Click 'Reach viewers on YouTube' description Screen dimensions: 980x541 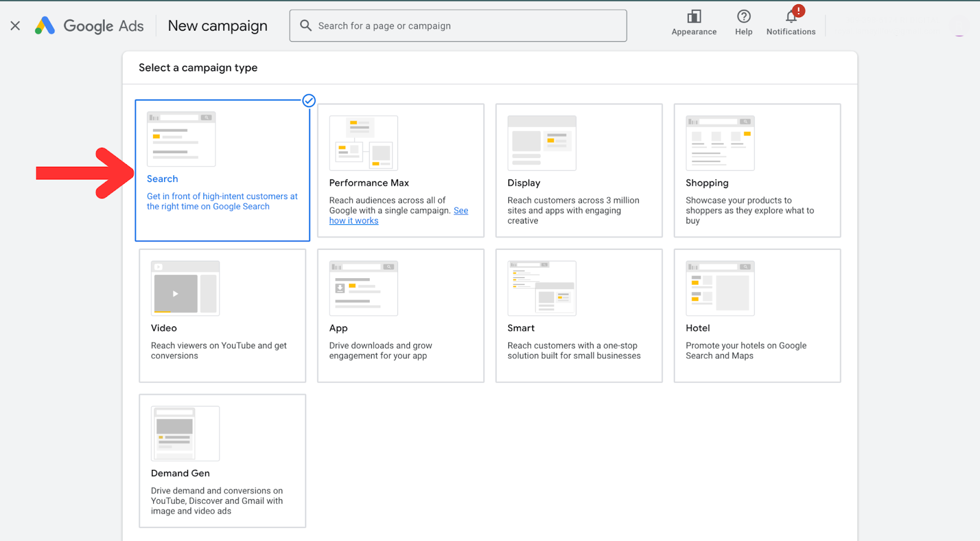click(219, 350)
